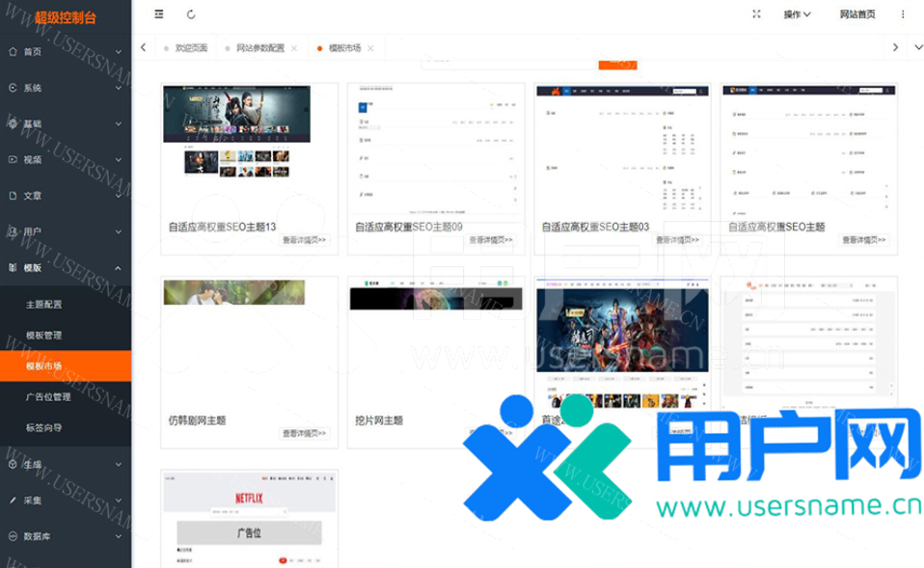Expand the 系统 sidebar menu

pos(65,88)
